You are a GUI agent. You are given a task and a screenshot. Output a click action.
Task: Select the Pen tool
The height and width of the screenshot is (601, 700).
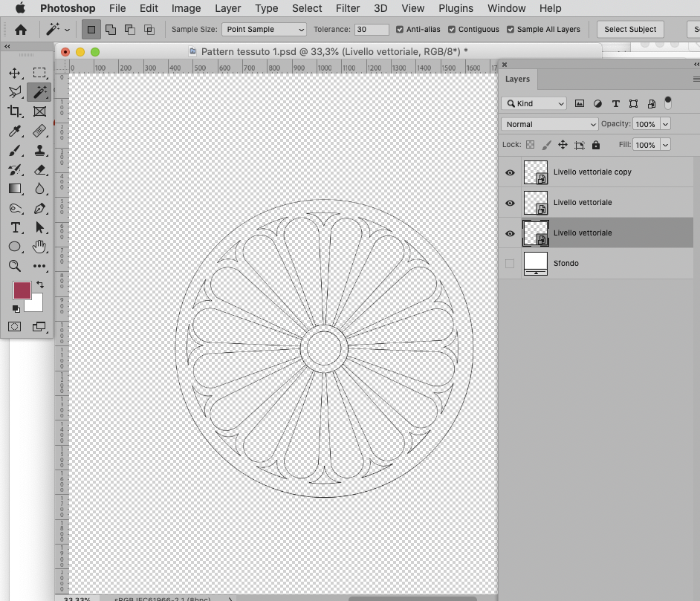pos(40,209)
